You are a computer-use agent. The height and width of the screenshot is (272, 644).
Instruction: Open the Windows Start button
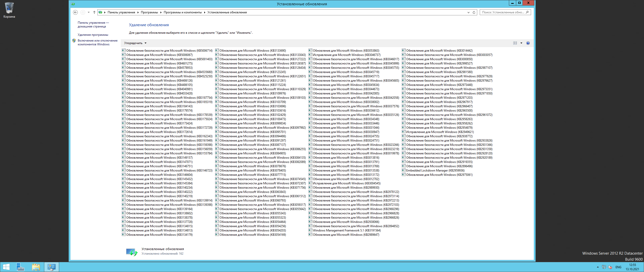tap(6, 267)
